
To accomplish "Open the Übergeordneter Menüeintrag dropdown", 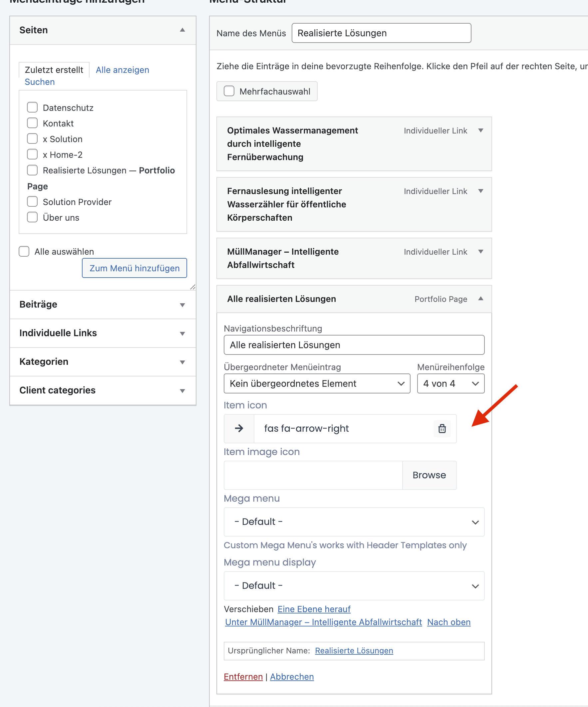I will 317,383.
